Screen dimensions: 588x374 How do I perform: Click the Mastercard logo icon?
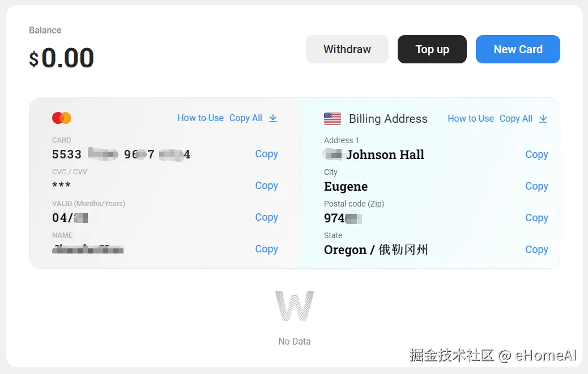pyautogui.click(x=62, y=118)
